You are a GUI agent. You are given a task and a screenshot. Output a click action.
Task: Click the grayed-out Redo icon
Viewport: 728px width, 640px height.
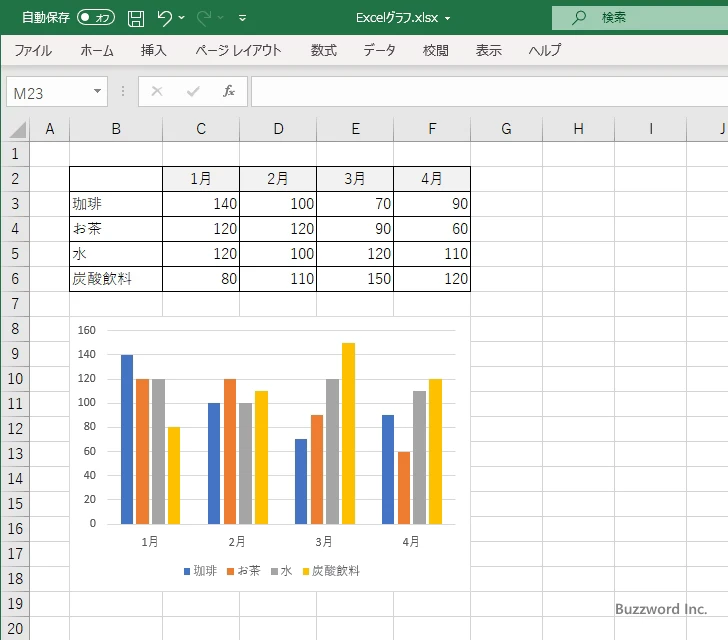pos(204,18)
